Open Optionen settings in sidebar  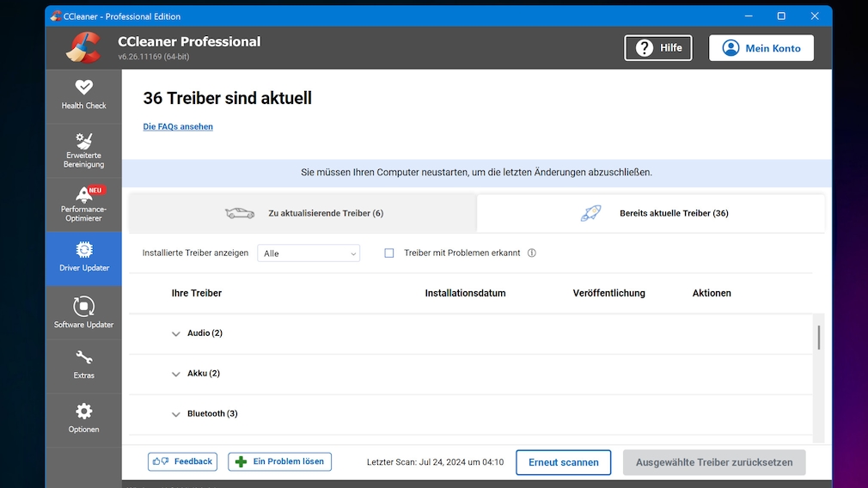[x=83, y=419]
